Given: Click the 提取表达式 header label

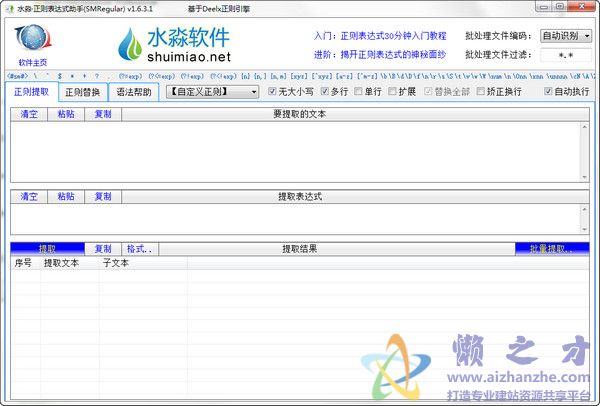Looking at the screenshot, I should point(300,197).
